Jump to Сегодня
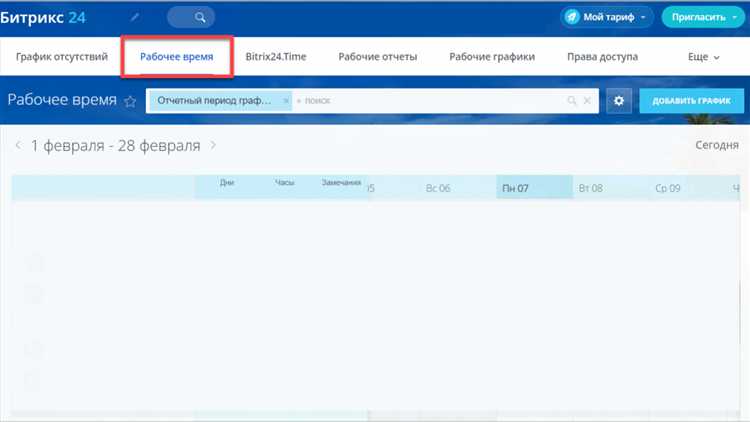The height and width of the screenshot is (422, 750). (x=717, y=145)
